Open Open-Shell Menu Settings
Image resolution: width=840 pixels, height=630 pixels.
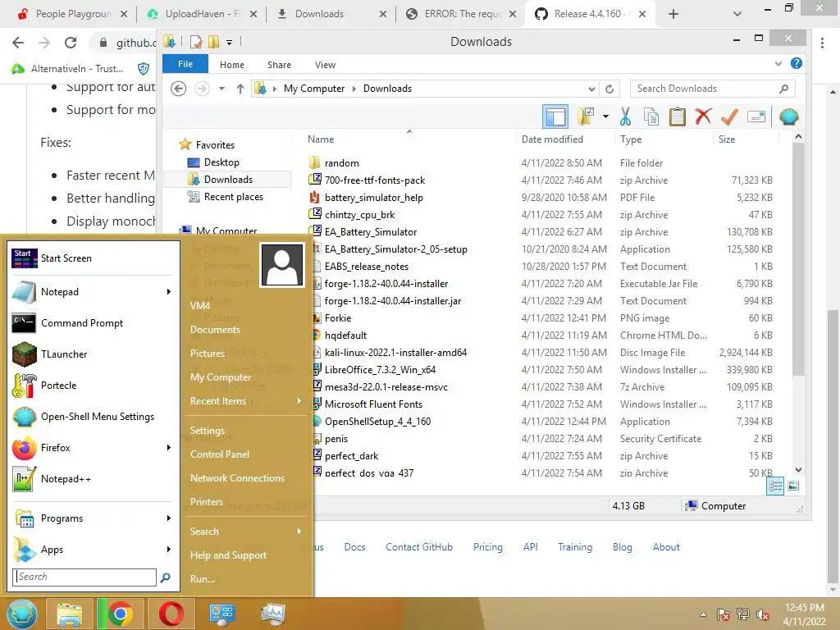(x=94, y=416)
